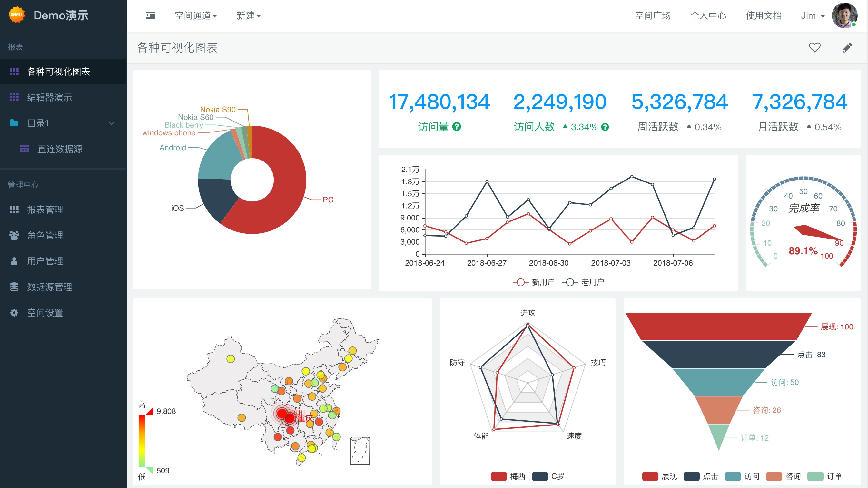Select 直连数据源 report item
This screenshot has width=868, height=488.
(x=60, y=149)
